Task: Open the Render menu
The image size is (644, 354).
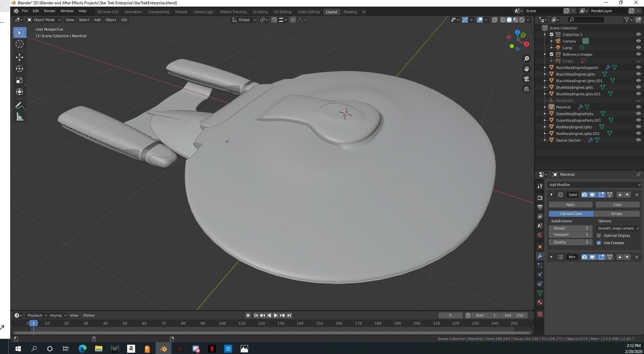Action: coord(50,11)
